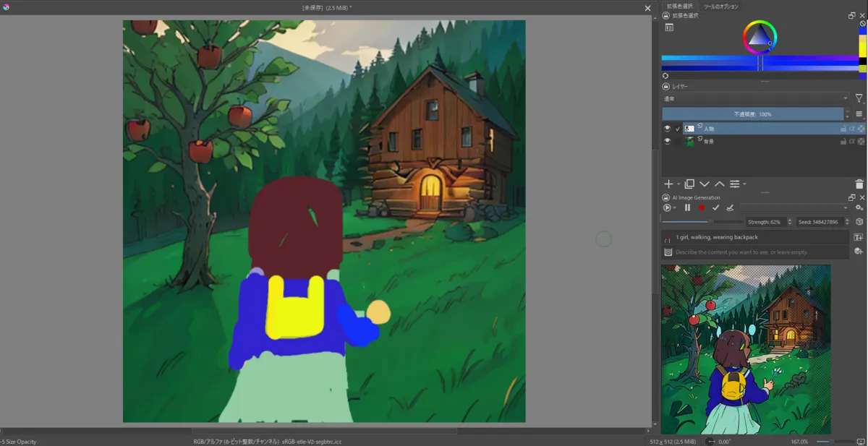868x446 pixels.
Task: Float the 拡張色選択 docker
Action: [x=852, y=15]
